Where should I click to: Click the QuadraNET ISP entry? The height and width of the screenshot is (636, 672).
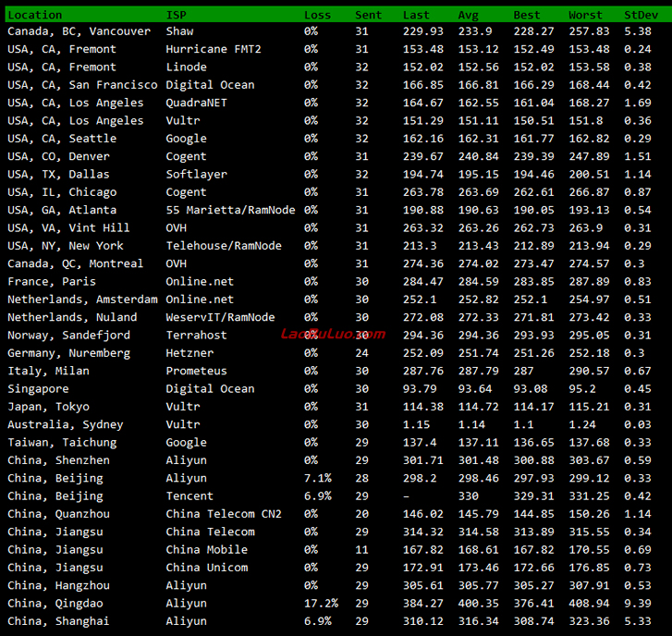(x=196, y=103)
